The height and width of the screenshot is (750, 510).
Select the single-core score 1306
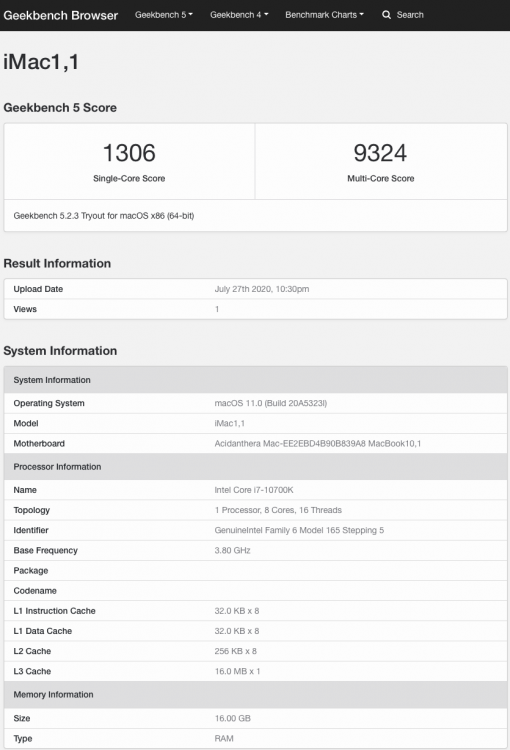(x=129, y=153)
